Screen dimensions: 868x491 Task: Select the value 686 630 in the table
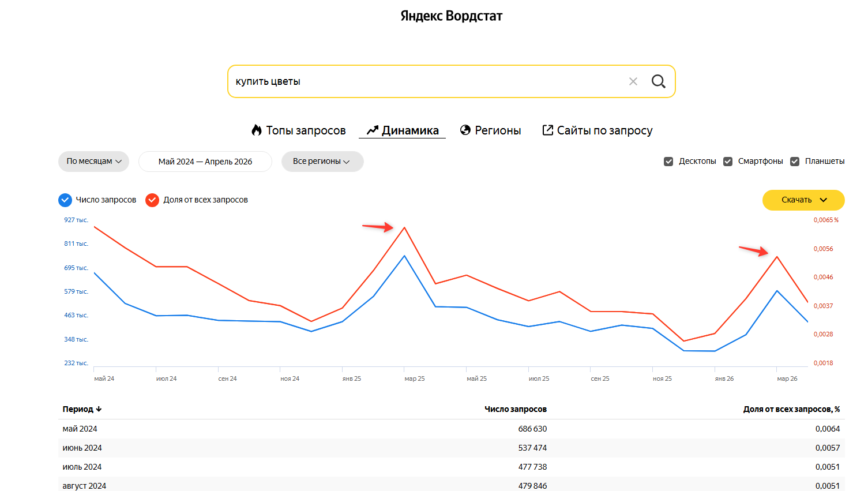click(x=532, y=429)
